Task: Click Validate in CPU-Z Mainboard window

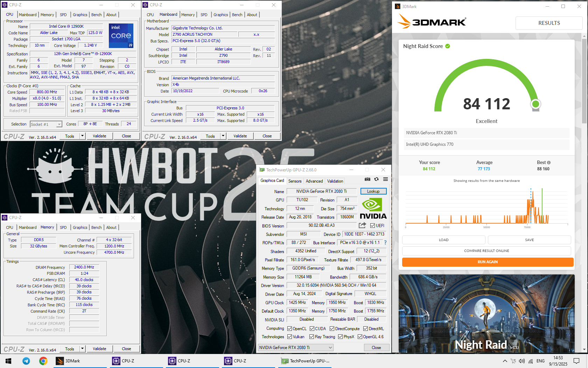Action: (x=240, y=136)
